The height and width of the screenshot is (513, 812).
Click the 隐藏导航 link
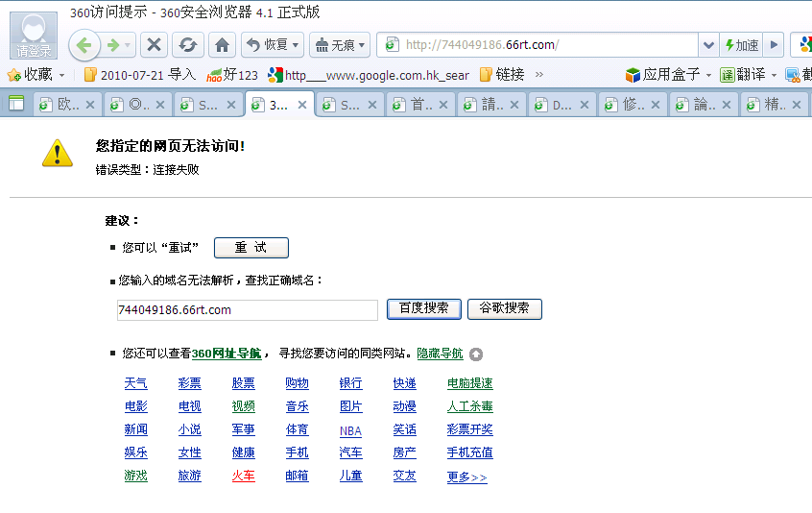(x=440, y=354)
